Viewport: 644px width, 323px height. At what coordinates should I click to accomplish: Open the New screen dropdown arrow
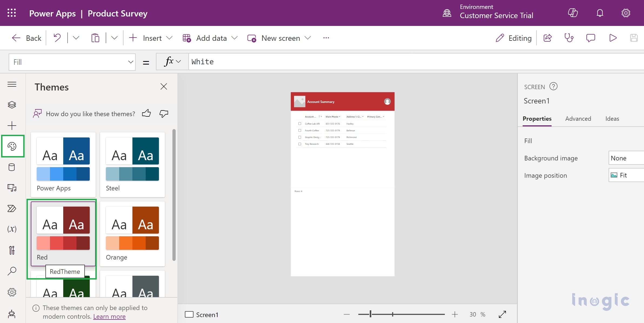pyautogui.click(x=309, y=38)
